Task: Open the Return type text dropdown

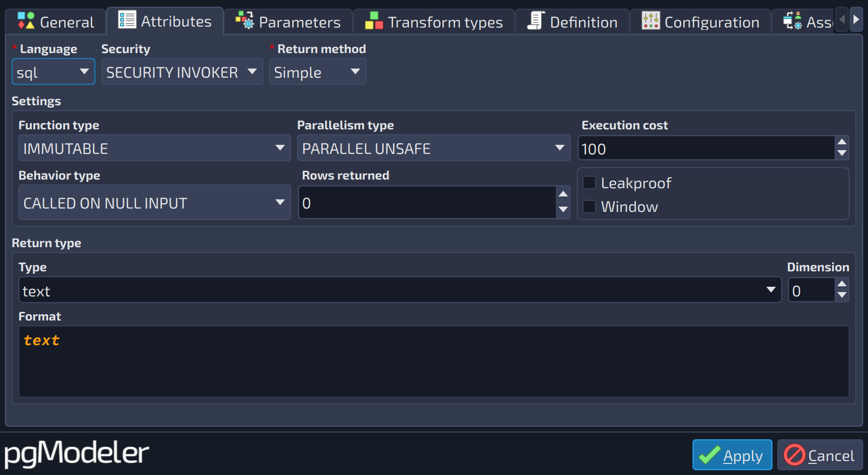Action: pos(400,290)
